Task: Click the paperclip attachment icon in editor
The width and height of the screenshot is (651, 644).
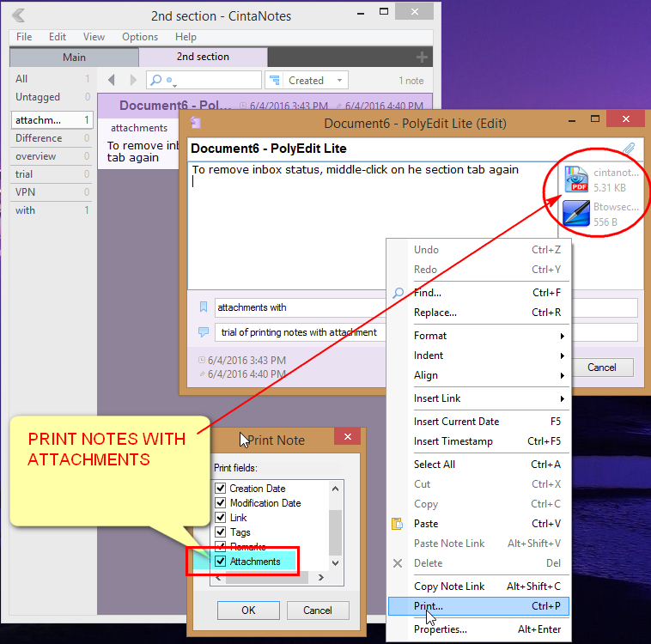Action: [x=629, y=149]
